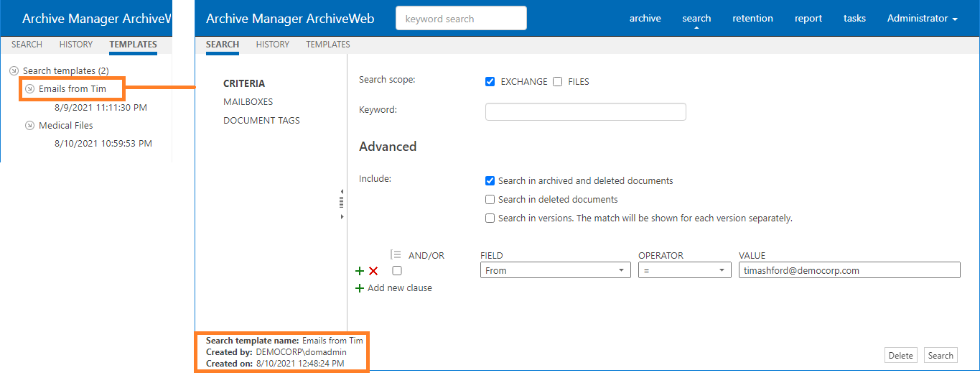980x373 pixels.
Task: Open the tasks menu
Action: coord(854,19)
